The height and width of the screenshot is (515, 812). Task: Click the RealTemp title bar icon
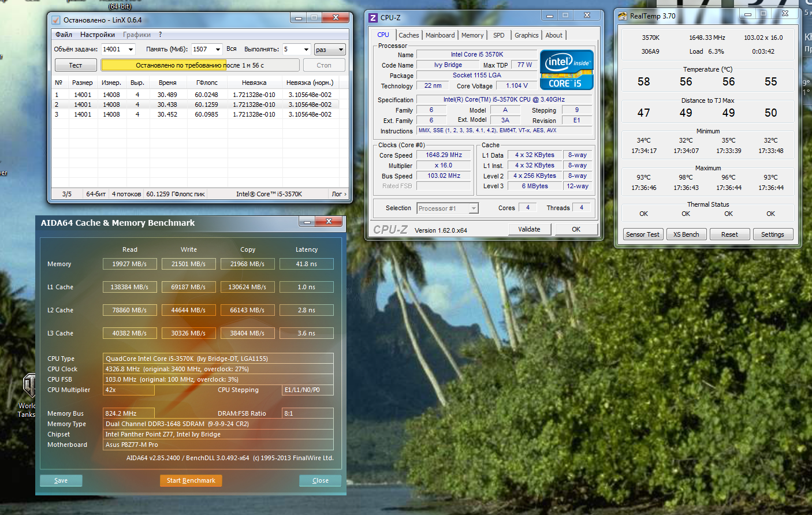[x=623, y=16]
